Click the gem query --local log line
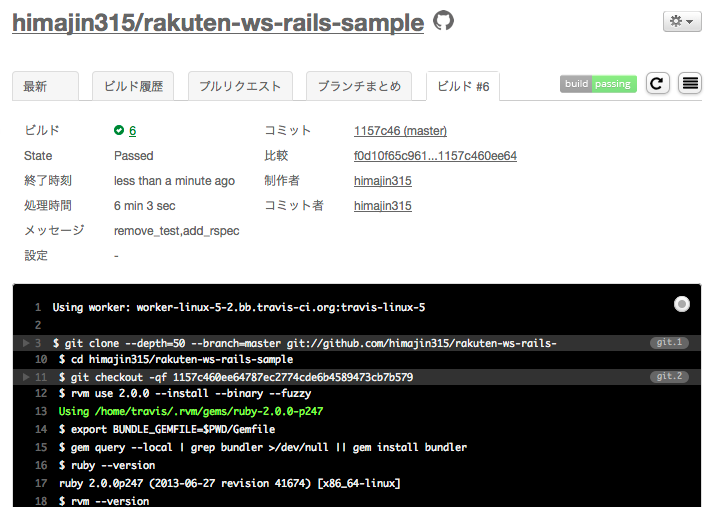721x507 pixels. [x=263, y=447]
